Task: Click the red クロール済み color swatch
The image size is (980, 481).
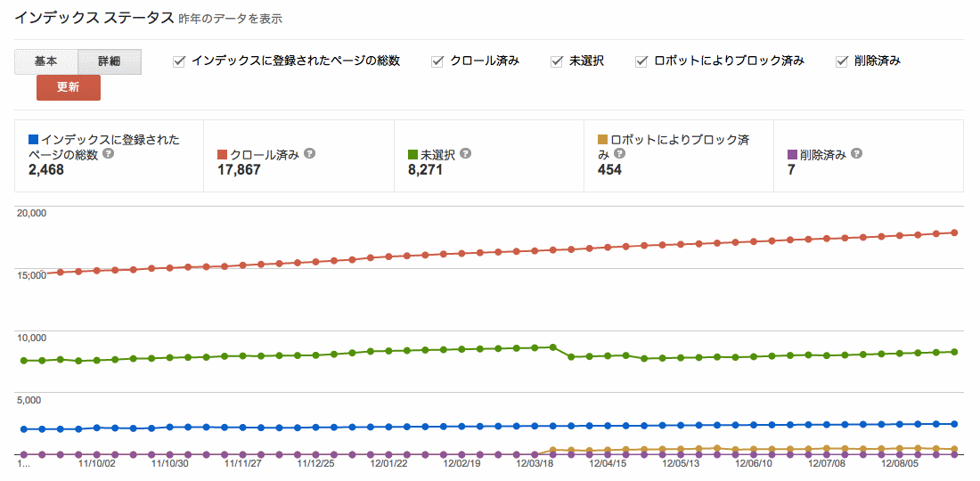Action: [223, 154]
